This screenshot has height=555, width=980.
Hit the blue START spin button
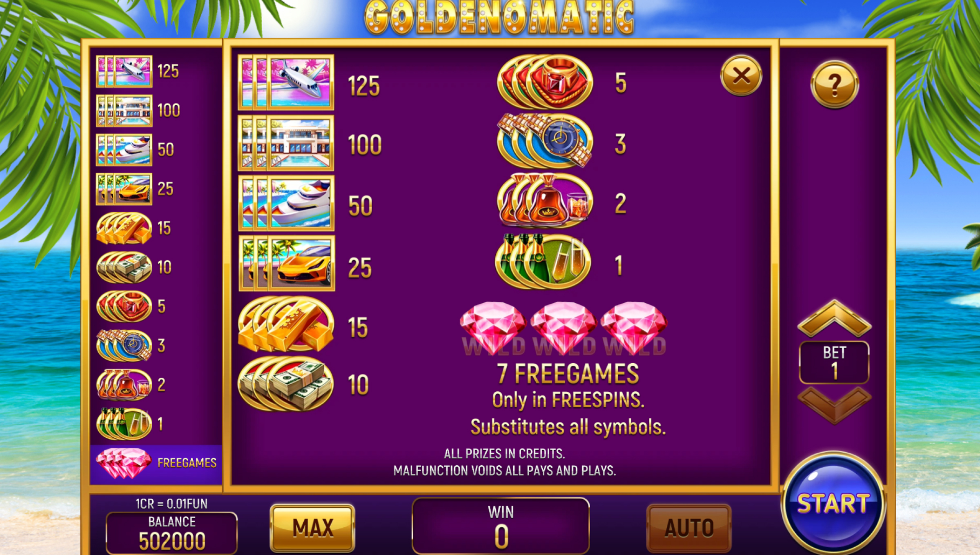coord(833,503)
